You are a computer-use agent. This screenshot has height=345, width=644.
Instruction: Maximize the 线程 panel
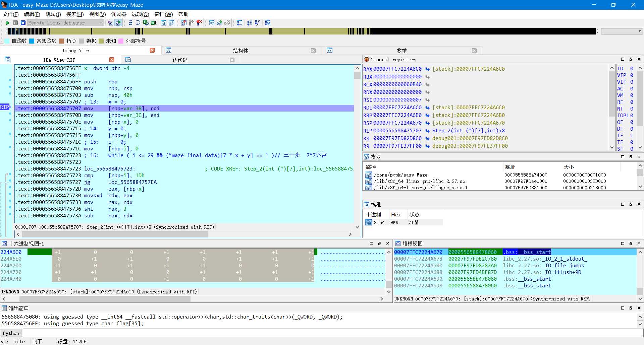click(623, 204)
